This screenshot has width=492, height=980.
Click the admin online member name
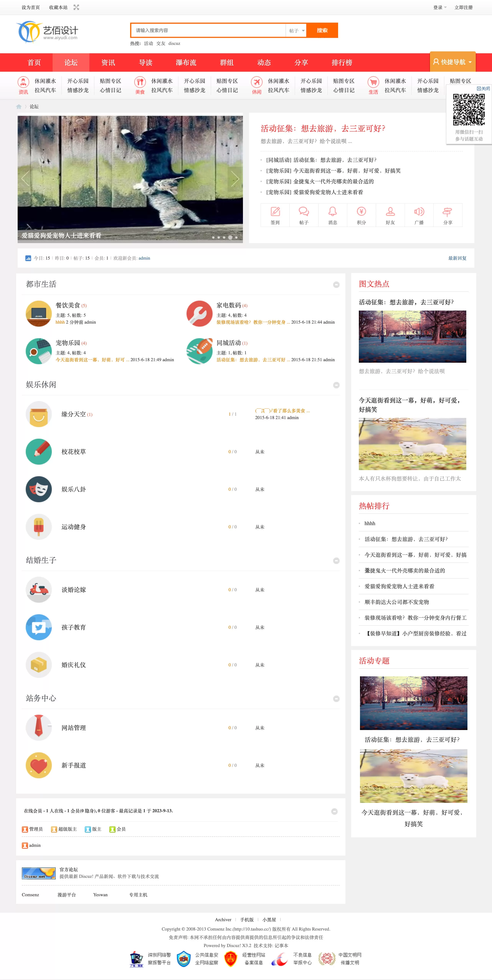(x=35, y=845)
